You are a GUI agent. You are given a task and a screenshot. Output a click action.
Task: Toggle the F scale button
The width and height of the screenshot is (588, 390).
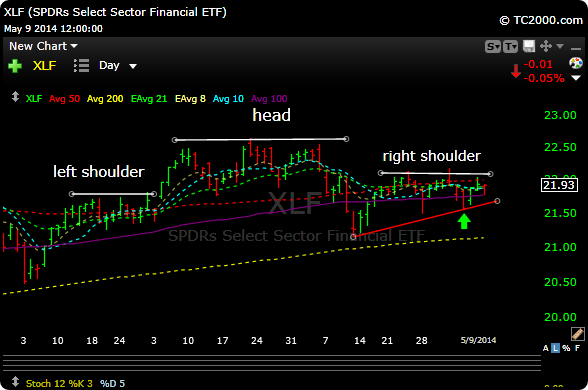pos(578,348)
